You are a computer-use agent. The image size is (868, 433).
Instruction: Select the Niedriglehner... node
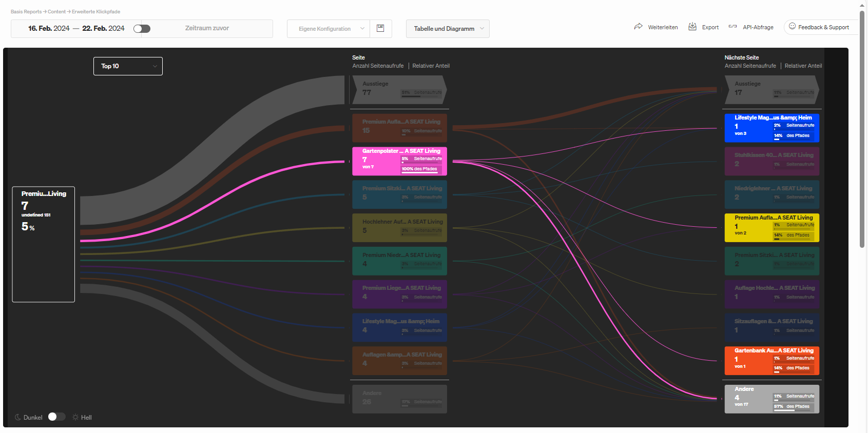click(x=771, y=194)
